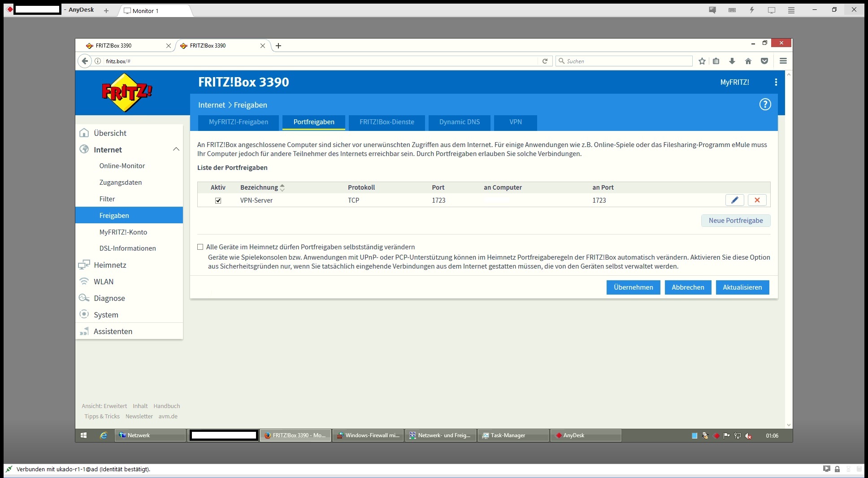Image resolution: width=868 pixels, height=478 pixels.
Task: Open the remote Windows Start menu
Action: [83, 435]
